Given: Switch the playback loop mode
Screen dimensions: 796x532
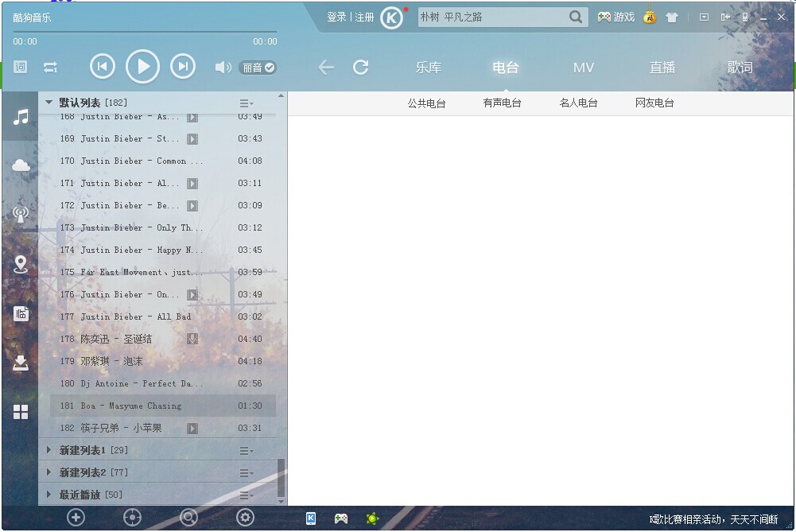Looking at the screenshot, I should [51, 68].
